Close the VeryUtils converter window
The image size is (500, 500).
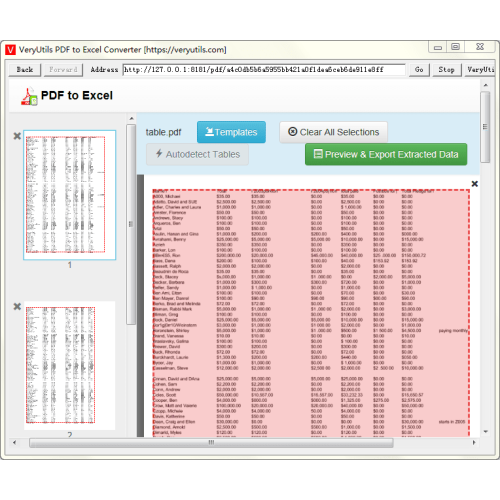[480, 47]
